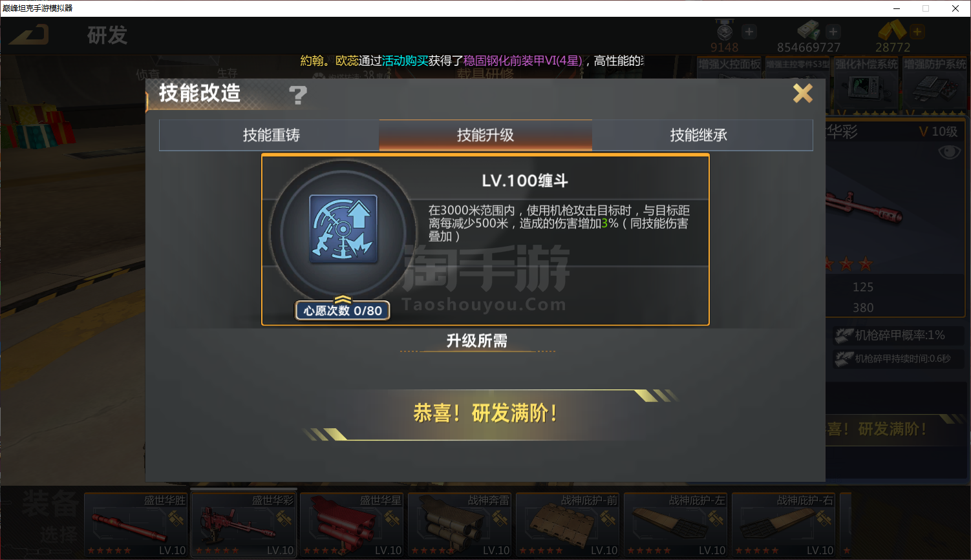
Task: Close the 技能改造 dialog with the X
Action: tap(803, 94)
